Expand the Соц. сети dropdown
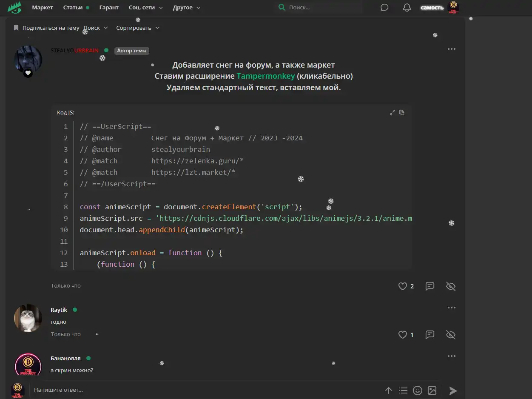The image size is (532, 399). point(145,8)
